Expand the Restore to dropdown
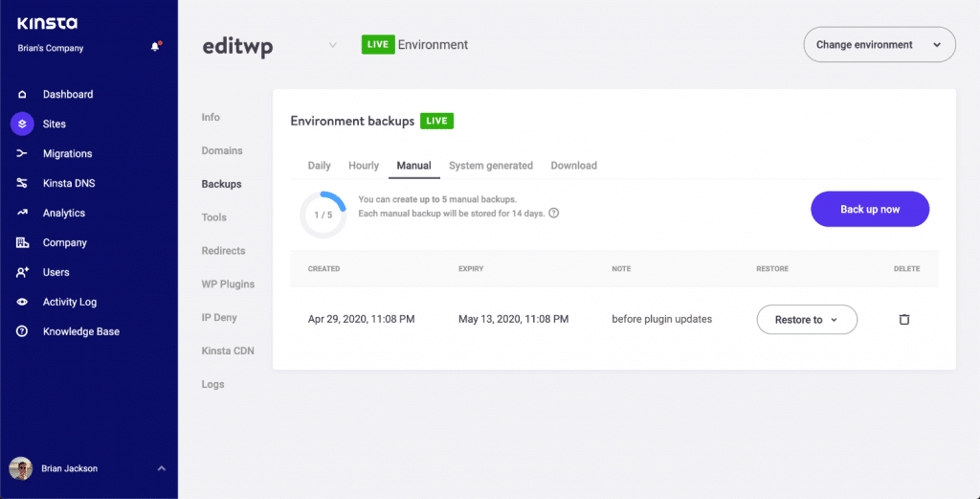The height and width of the screenshot is (499, 980). pyautogui.click(x=806, y=320)
